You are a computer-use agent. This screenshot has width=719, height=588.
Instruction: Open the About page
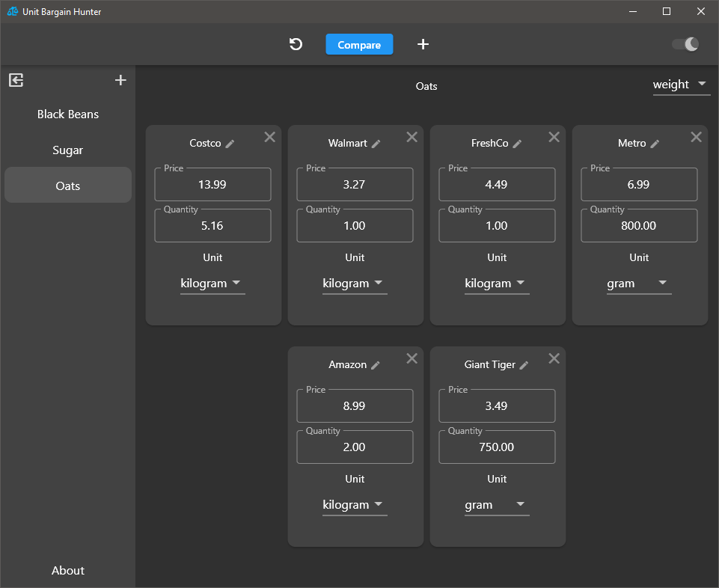68,570
